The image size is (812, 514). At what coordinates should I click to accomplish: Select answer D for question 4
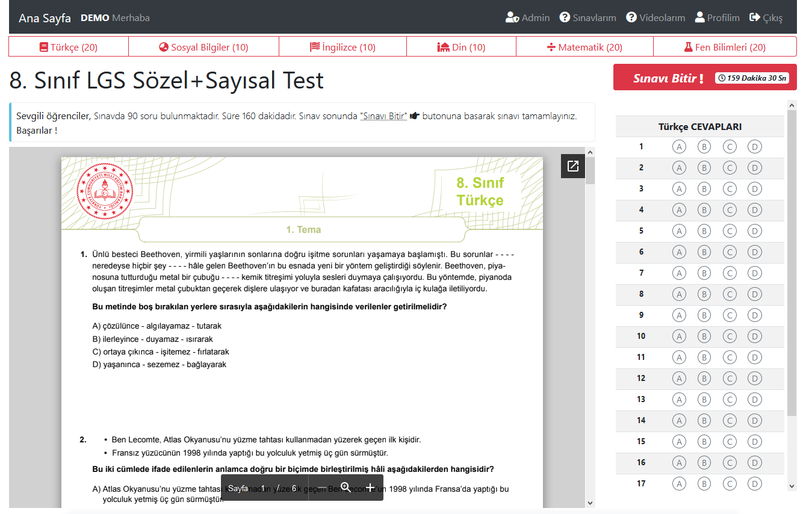[x=755, y=209]
